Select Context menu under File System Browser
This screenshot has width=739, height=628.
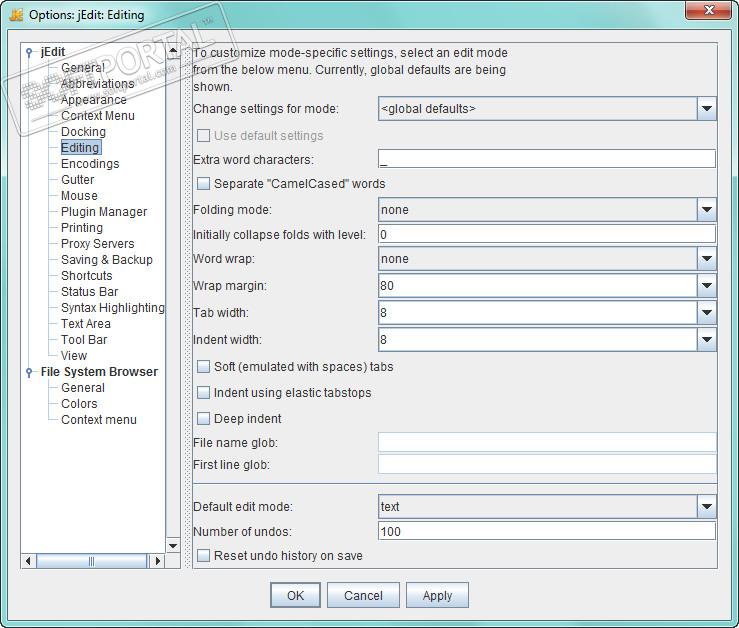tap(99, 420)
